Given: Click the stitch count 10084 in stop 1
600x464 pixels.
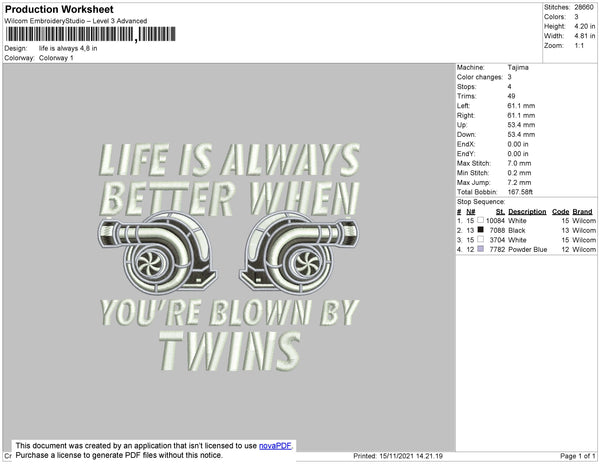Looking at the screenshot, I should point(496,221).
